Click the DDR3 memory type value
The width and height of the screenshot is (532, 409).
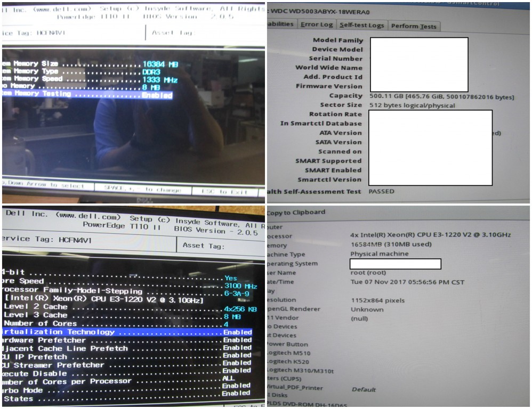pos(151,72)
